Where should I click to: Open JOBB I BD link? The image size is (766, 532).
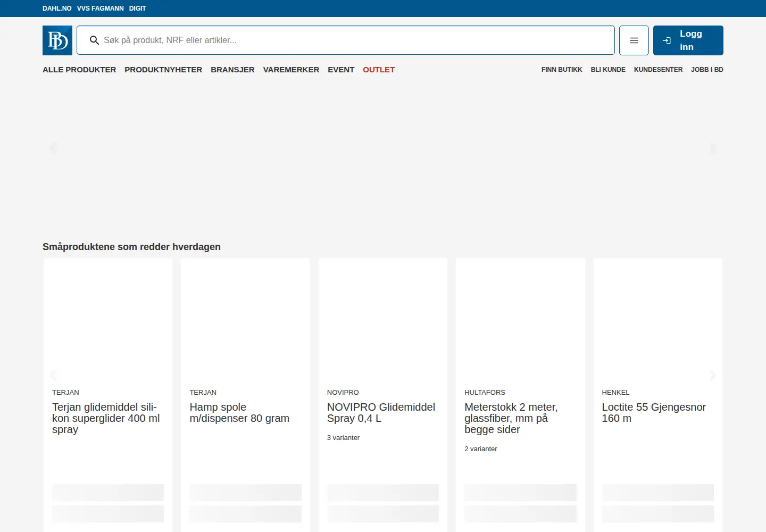click(707, 70)
